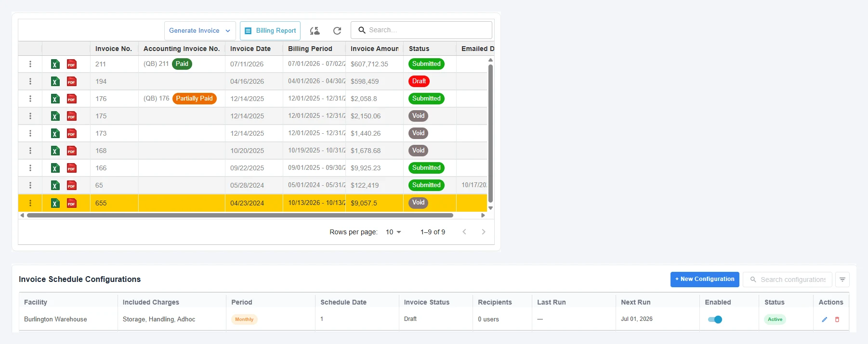
Task: Open PDF for invoice 176
Action: click(72, 99)
